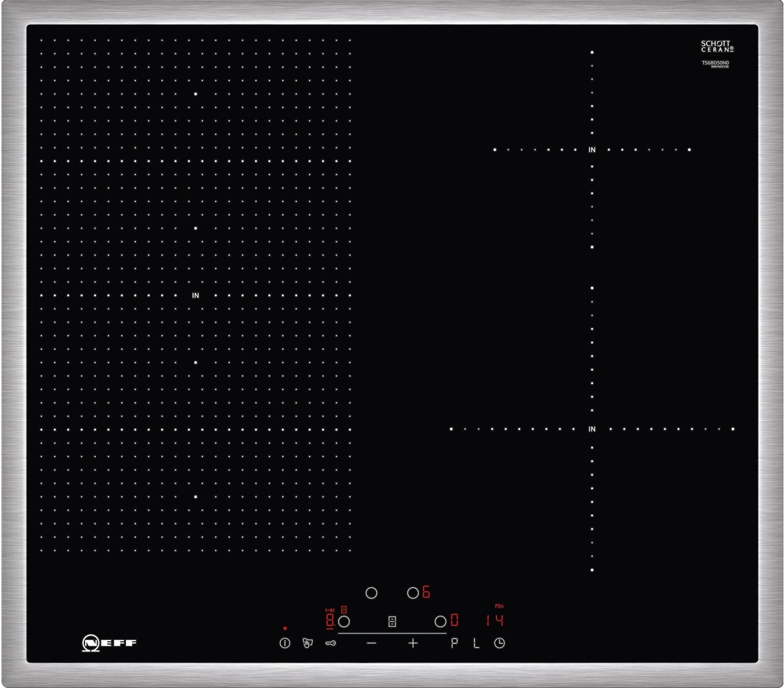Screen dimensions: 784x688
Task: Tap the minus symbol to lower heat
Action: tap(371, 643)
